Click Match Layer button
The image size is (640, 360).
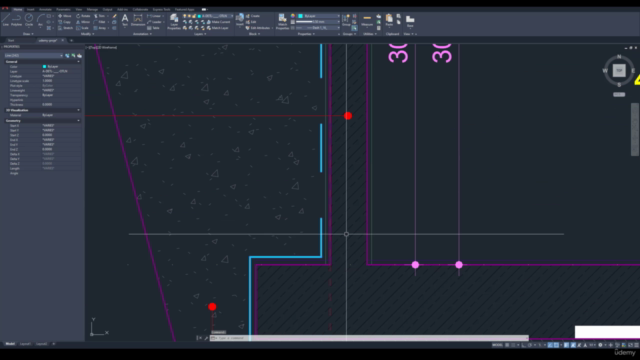point(218,28)
